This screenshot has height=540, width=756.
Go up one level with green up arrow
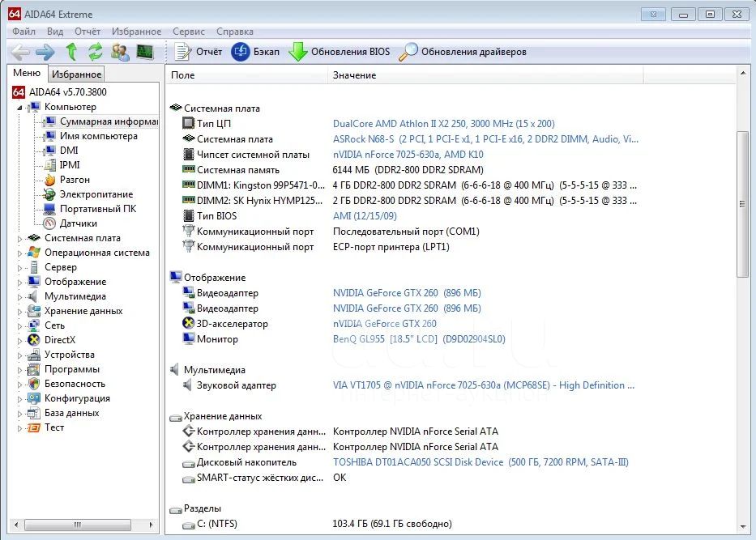coord(72,51)
